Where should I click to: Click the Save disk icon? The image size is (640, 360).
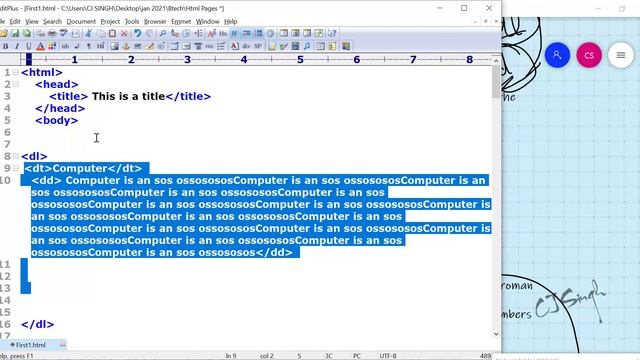pyautogui.click(x=15, y=33)
